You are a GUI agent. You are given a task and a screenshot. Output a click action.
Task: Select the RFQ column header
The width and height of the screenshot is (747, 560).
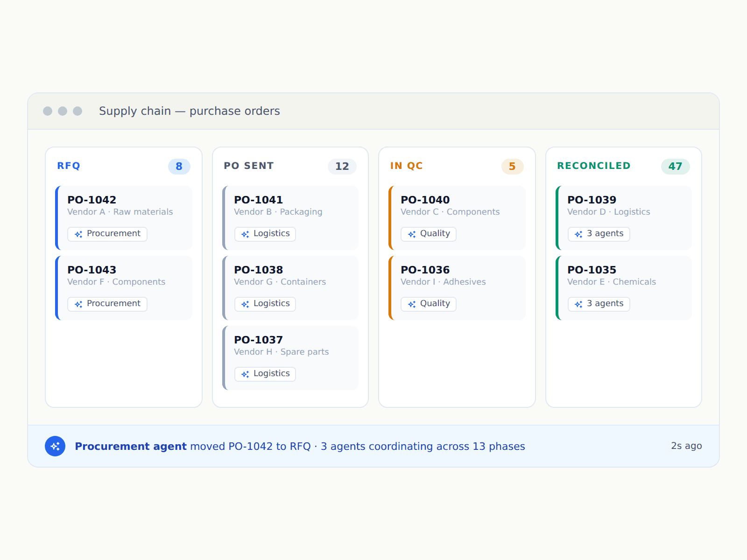(69, 166)
